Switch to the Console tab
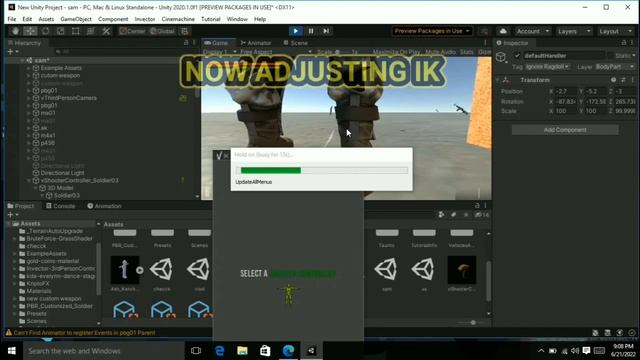The image size is (640, 360). click(x=60, y=206)
